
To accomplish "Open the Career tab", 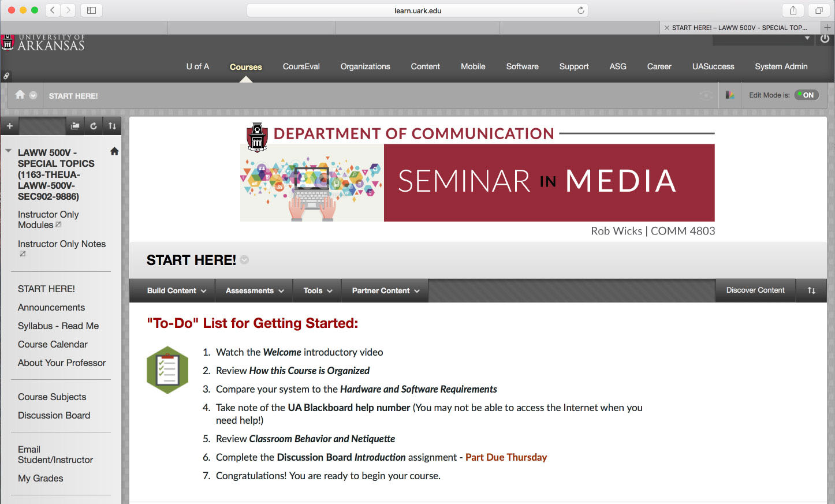I will (x=659, y=66).
